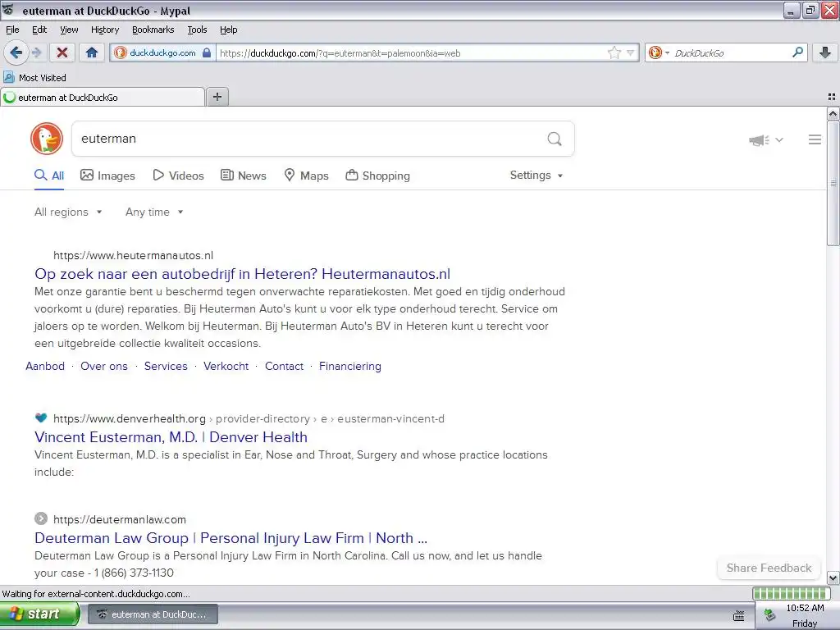Screen dimensions: 840x630
Task: Click the Mypal taskbar window button
Action: tap(153, 614)
